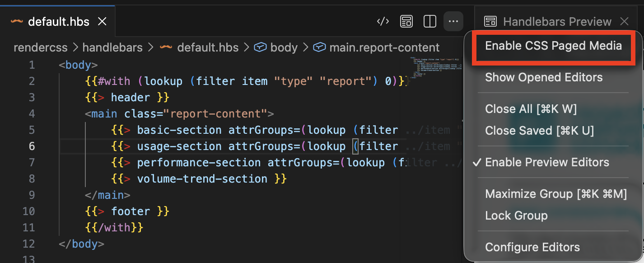Screen dimensions: 644x263
Task: Click the Handlebars Preview tab icon
Action: (x=490, y=22)
